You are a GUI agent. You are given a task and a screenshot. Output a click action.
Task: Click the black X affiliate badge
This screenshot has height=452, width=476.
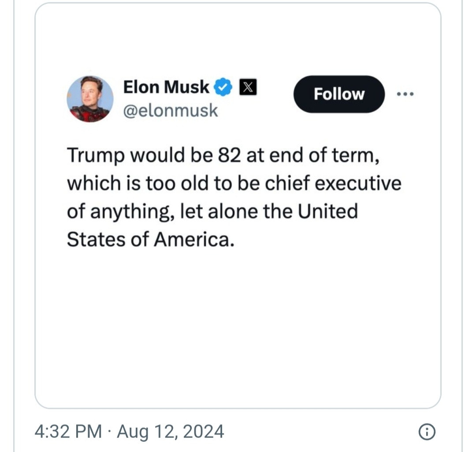[248, 87]
